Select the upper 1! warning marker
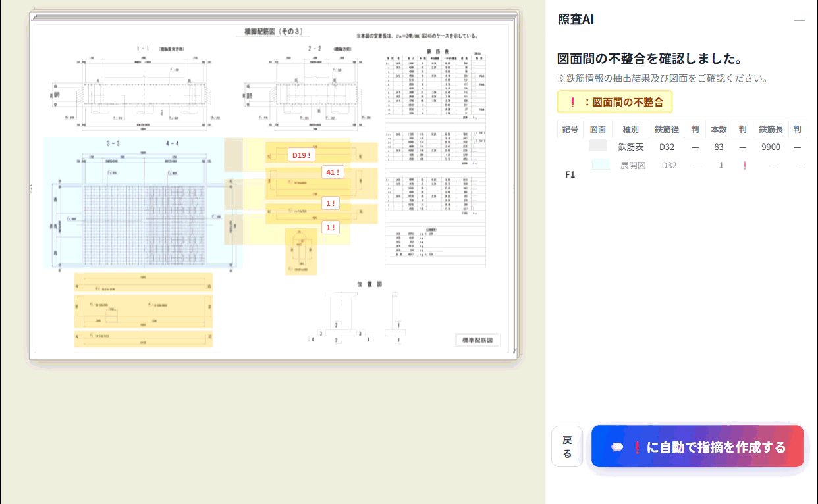This screenshot has width=818, height=504. (331, 203)
